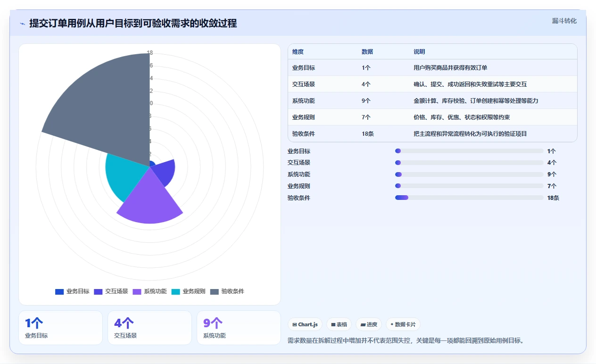The width and height of the screenshot is (596, 364).
Task: Click the 系统功能 progress bar
Action: coord(469,174)
